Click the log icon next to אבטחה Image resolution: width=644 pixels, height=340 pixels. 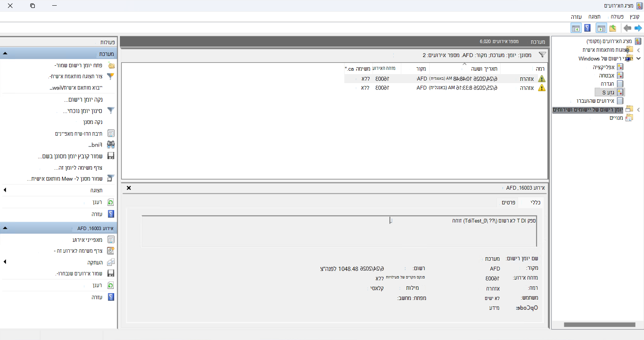pyautogui.click(x=620, y=75)
